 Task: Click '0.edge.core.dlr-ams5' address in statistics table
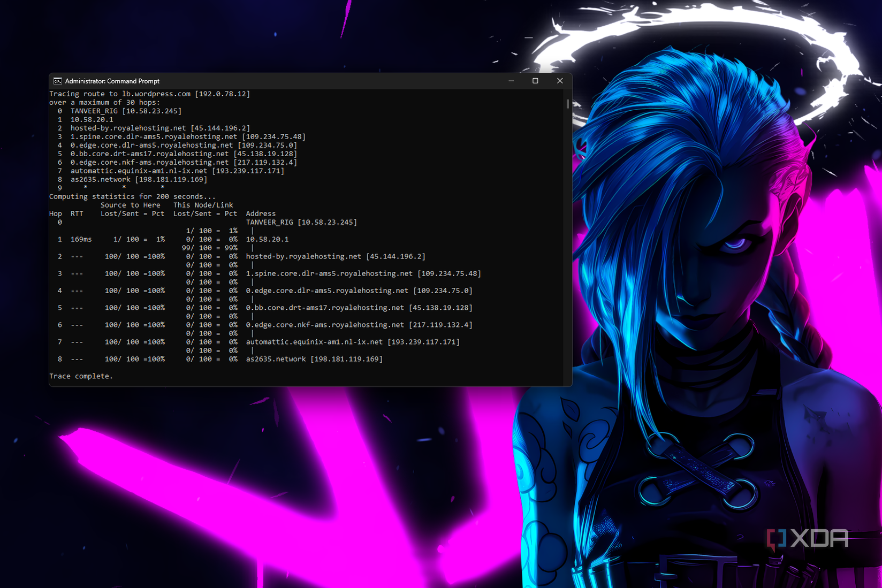pyautogui.click(x=360, y=291)
